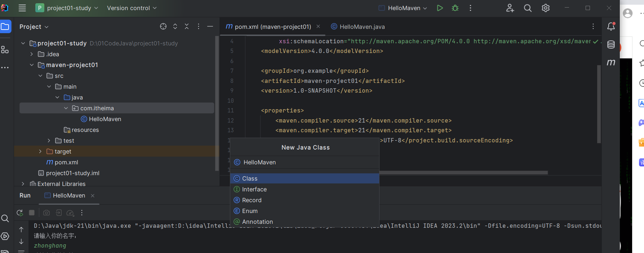Select resources folder in project tree
The height and width of the screenshot is (253, 644).
point(81,130)
